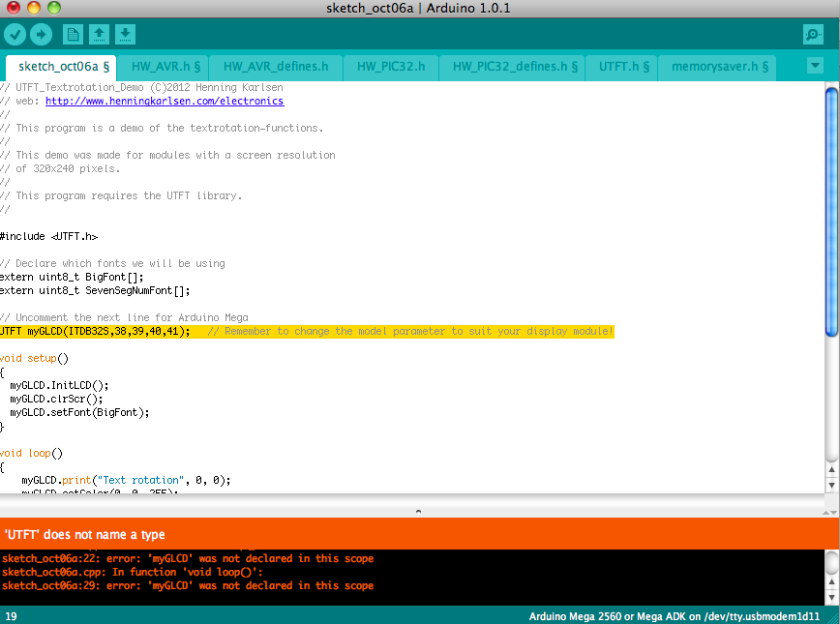Click the window title 'sketch_oct06a | Arduino 1.0.1'
Screen dimensions: 840x624
pos(418,8)
